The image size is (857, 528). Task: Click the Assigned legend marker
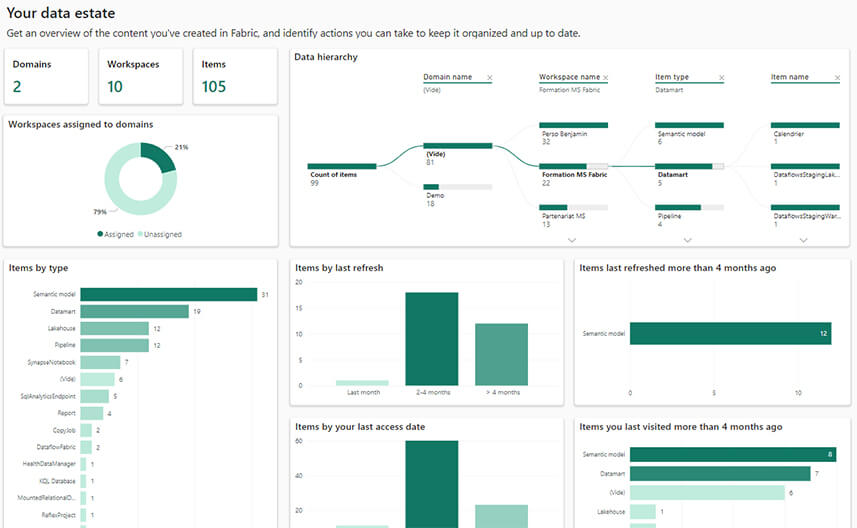pos(100,234)
